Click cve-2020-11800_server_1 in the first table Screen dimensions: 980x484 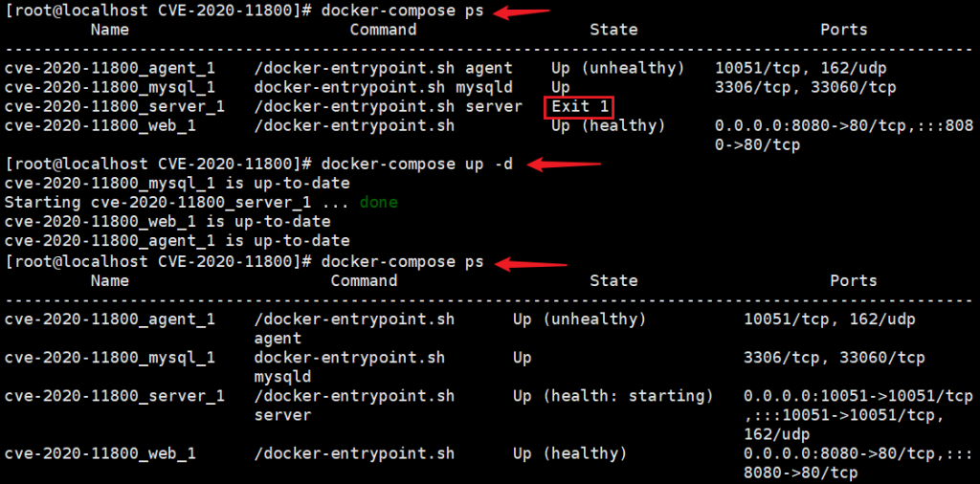(115, 107)
